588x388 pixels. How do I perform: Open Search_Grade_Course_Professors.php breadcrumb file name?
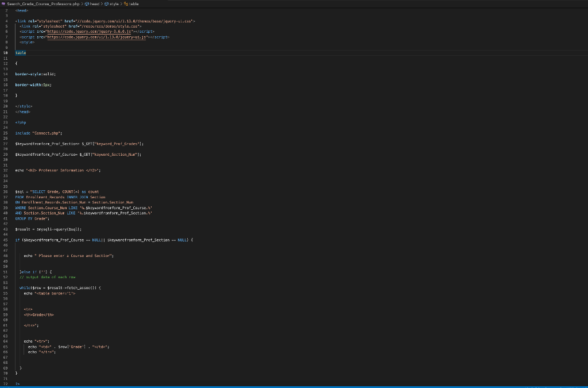tap(43, 4)
